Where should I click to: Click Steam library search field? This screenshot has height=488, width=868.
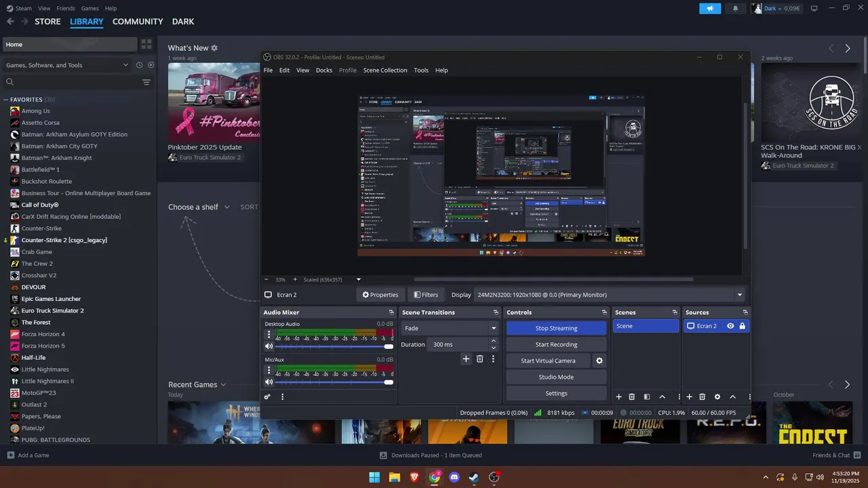pyautogui.click(x=71, y=82)
